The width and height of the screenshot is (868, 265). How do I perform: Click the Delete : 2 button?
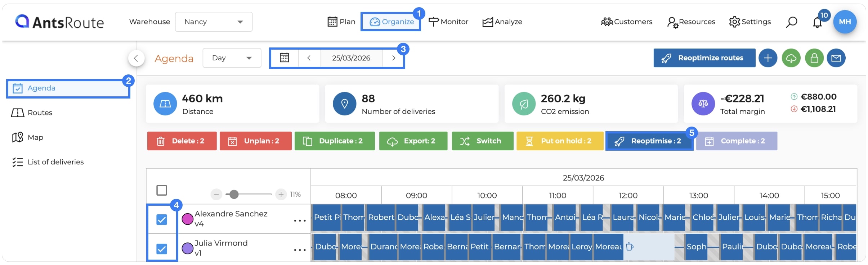(x=182, y=141)
